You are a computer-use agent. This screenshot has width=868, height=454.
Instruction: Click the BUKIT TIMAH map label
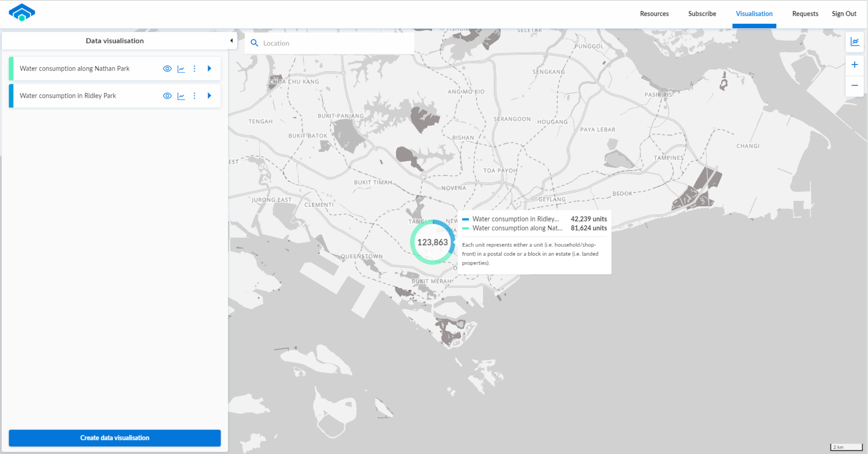pos(373,182)
